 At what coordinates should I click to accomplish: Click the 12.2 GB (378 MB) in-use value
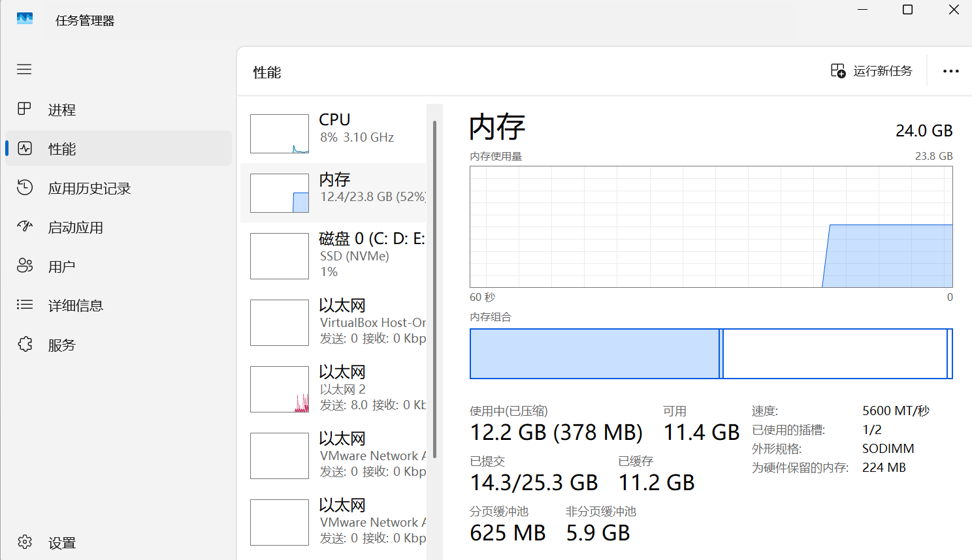[557, 432]
